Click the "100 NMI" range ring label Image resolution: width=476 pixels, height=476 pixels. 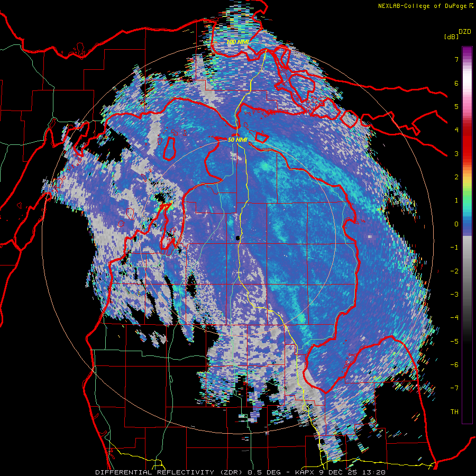coord(239,42)
